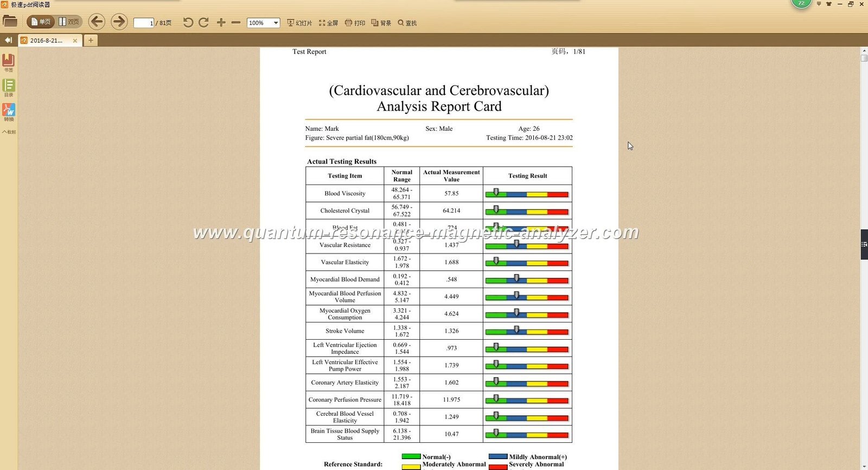The height and width of the screenshot is (470, 868).
Task: Rotate the page clockwise
Action: [203, 22]
